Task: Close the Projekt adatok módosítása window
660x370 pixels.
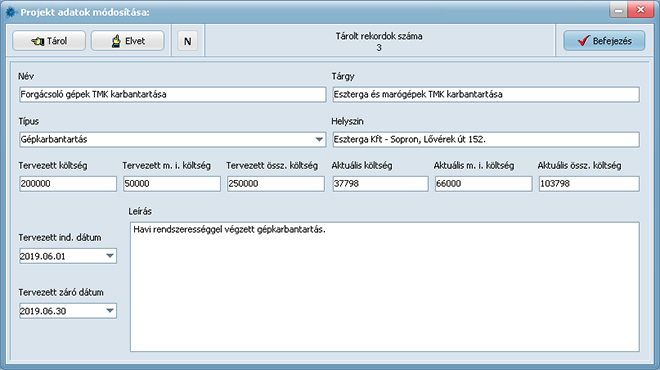Action: click(641, 10)
